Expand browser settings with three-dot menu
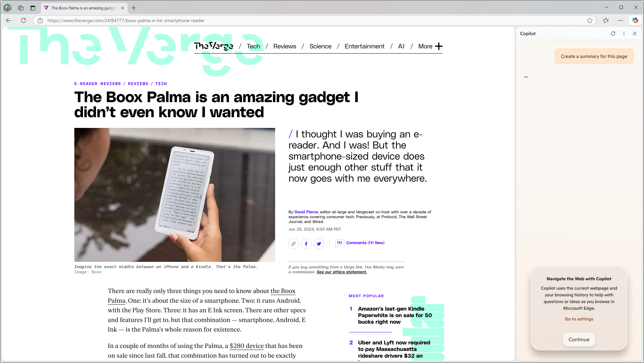The width and height of the screenshot is (644, 363). coord(621,20)
